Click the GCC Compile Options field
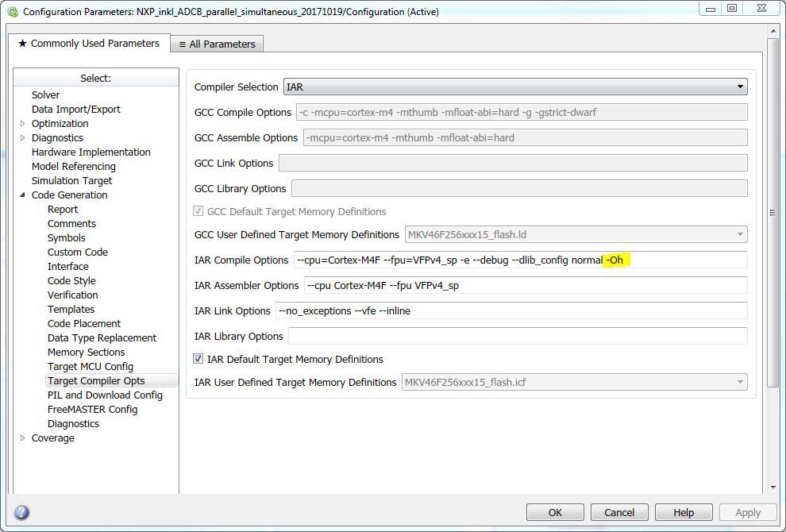The height and width of the screenshot is (532, 786). [522, 112]
